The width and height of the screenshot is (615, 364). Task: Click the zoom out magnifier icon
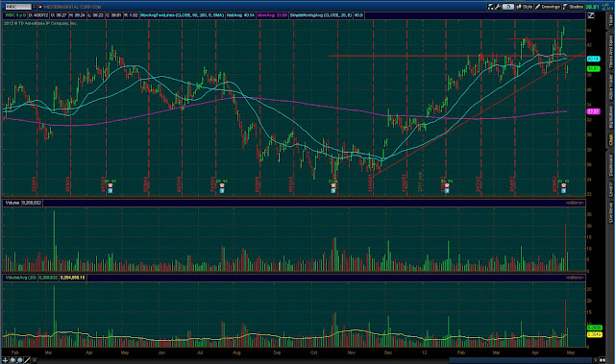pyautogui.click(x=19, y=360)
